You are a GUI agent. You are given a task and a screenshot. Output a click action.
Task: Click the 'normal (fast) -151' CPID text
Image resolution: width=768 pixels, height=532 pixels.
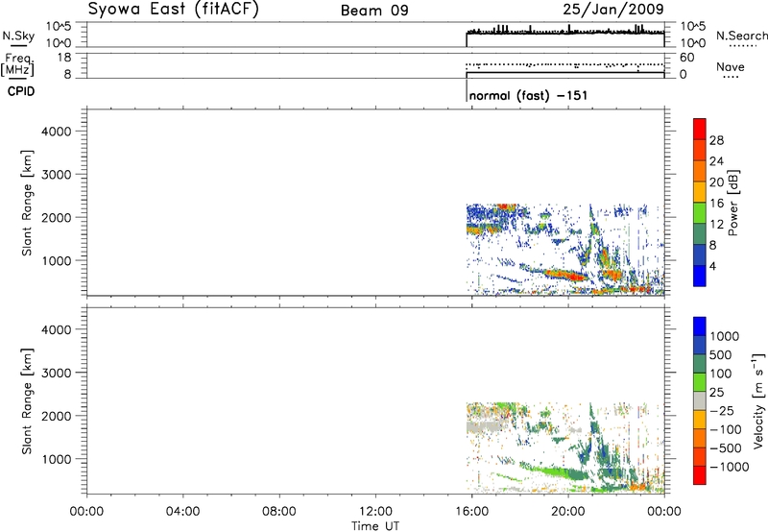tap(528, 95)
